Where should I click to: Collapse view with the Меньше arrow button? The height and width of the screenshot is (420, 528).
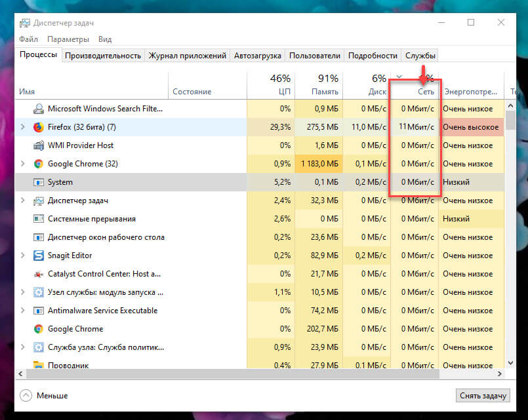(26, 395)
